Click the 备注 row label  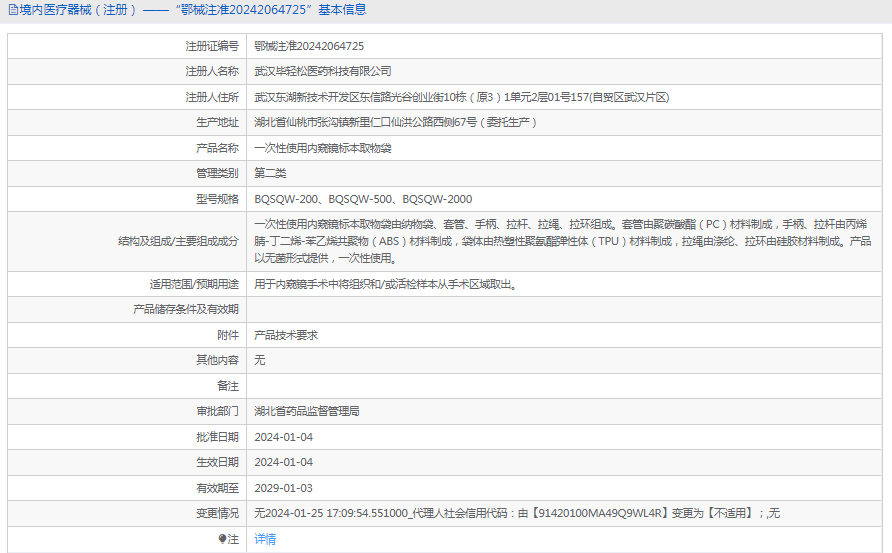[228, 386]
